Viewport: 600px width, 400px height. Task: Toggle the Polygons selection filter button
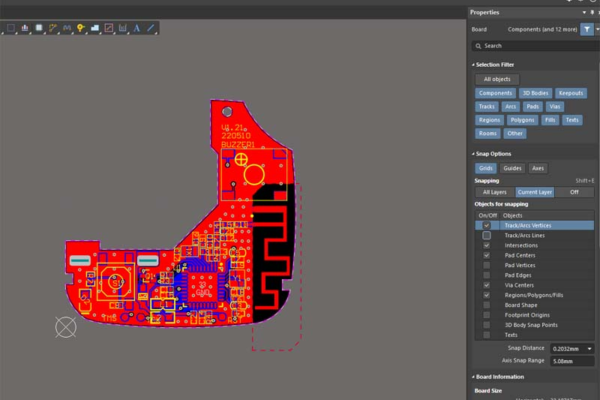click(521, 119)
